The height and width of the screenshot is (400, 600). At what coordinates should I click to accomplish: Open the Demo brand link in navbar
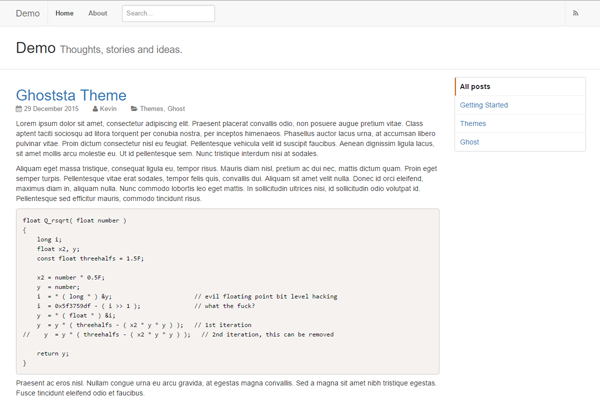pos(28,13)
